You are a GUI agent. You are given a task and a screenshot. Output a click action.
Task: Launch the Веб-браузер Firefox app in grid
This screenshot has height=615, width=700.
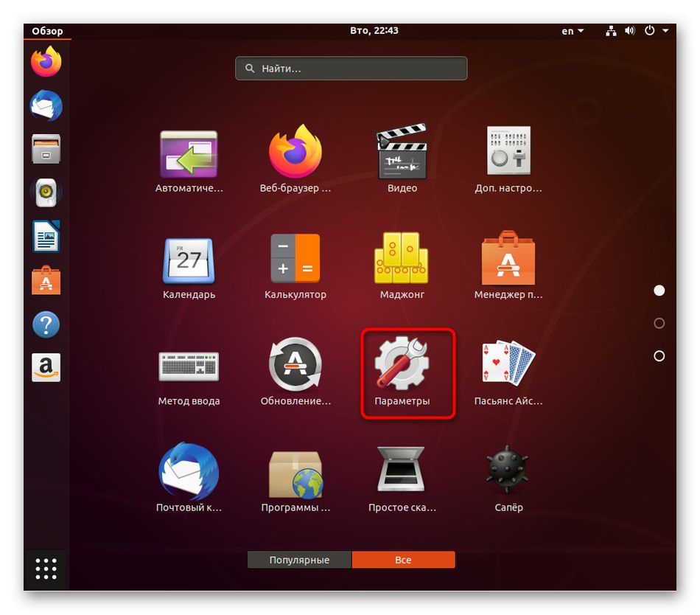pyautogui.click(x=295, y=159)
